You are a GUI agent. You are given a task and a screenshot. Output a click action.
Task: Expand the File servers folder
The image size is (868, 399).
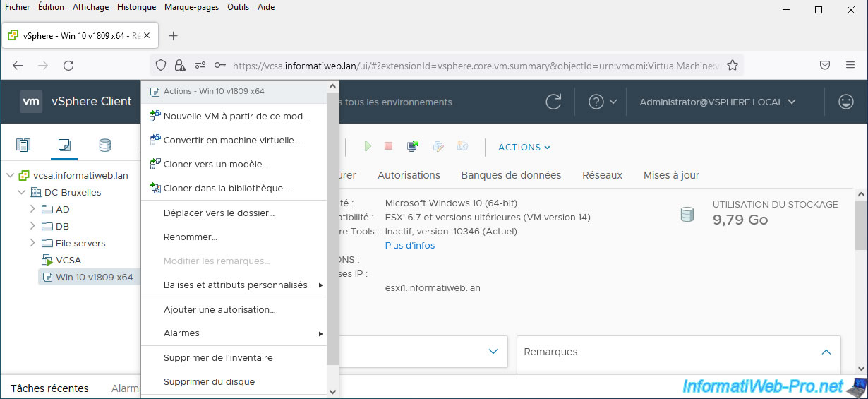[x=32, y=243]
